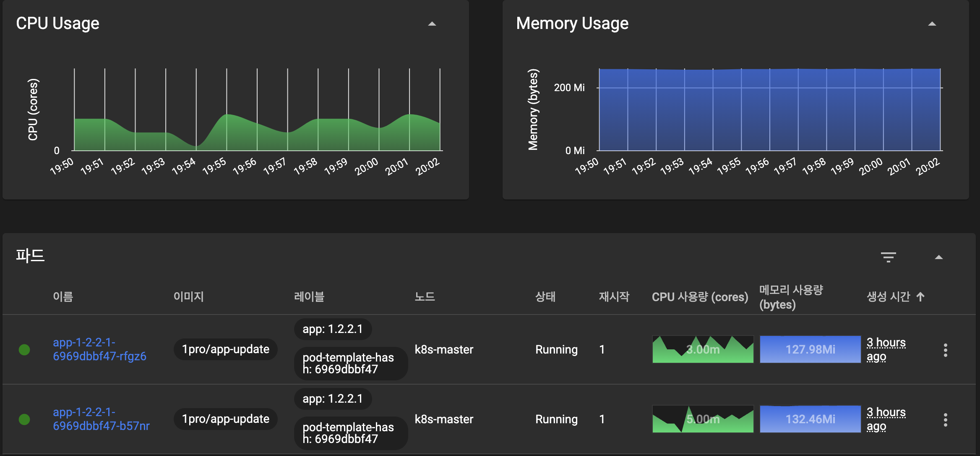Image resolution: width=980 pixels, height=456 pixels.
Task: Click app: 1.2.2.1 label chip in second row
Action: [333, 398]
